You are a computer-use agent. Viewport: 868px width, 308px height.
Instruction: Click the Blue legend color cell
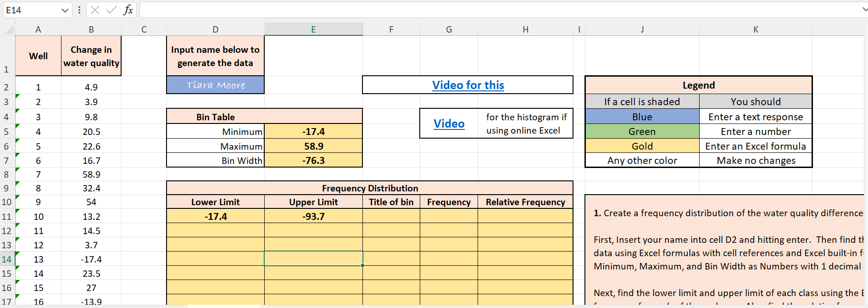click(x=642, y=117)
